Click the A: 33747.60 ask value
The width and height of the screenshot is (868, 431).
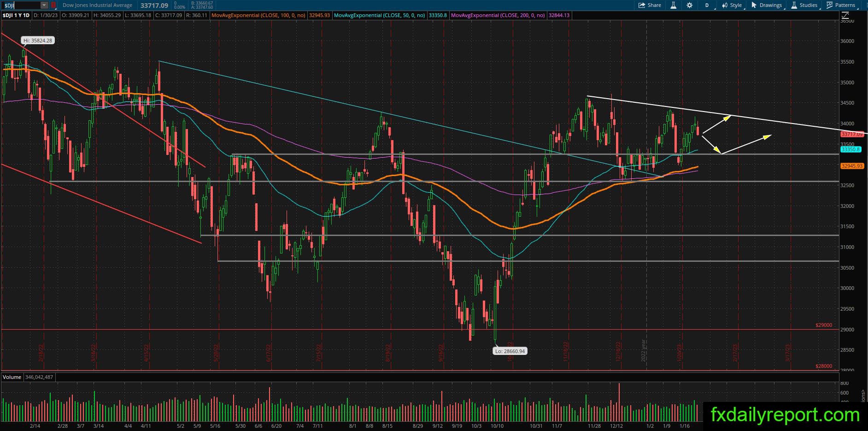click(x=202, y=7)
